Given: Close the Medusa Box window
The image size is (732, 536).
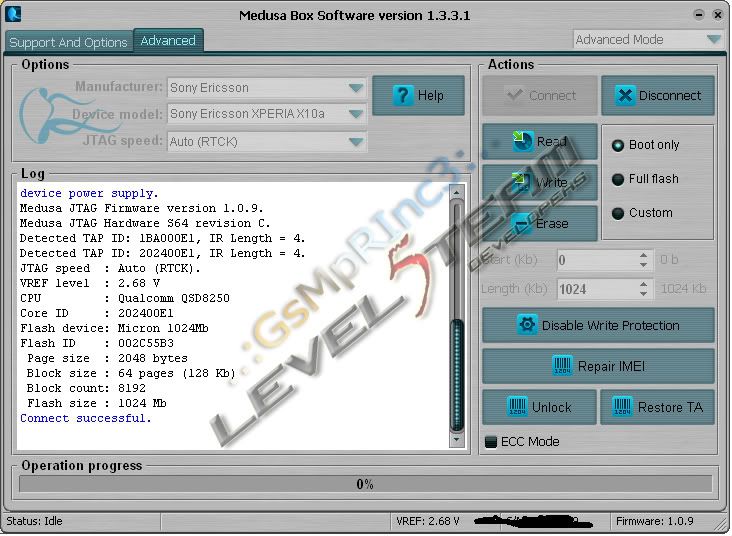Looking at the screenshot, I should coord(718,14).
